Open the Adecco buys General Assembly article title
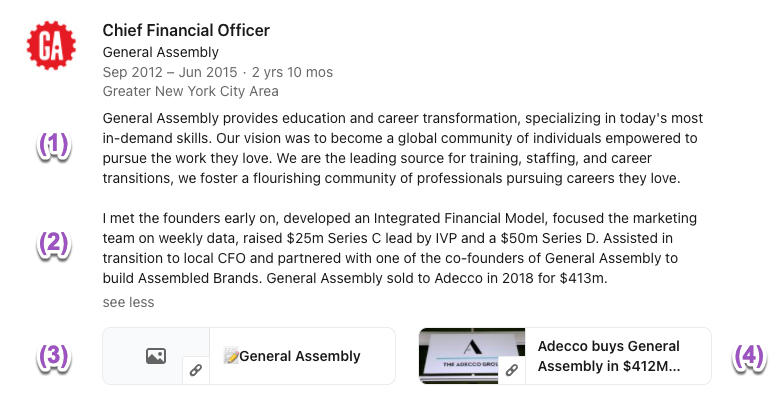Screen dimensions: 780x416 tap(609, 356)
